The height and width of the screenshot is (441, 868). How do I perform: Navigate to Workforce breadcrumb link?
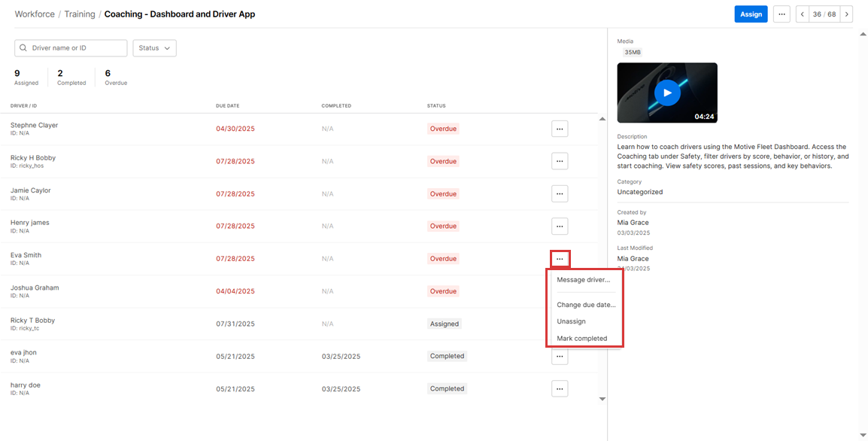pos(35,14)
